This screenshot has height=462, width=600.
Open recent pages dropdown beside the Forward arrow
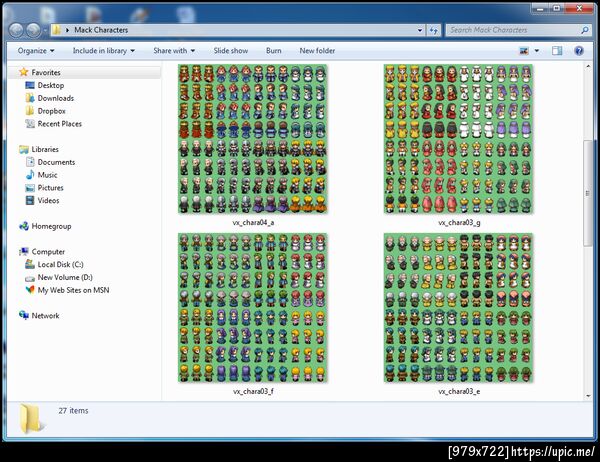pyautogui.click(x=45, y=30)
